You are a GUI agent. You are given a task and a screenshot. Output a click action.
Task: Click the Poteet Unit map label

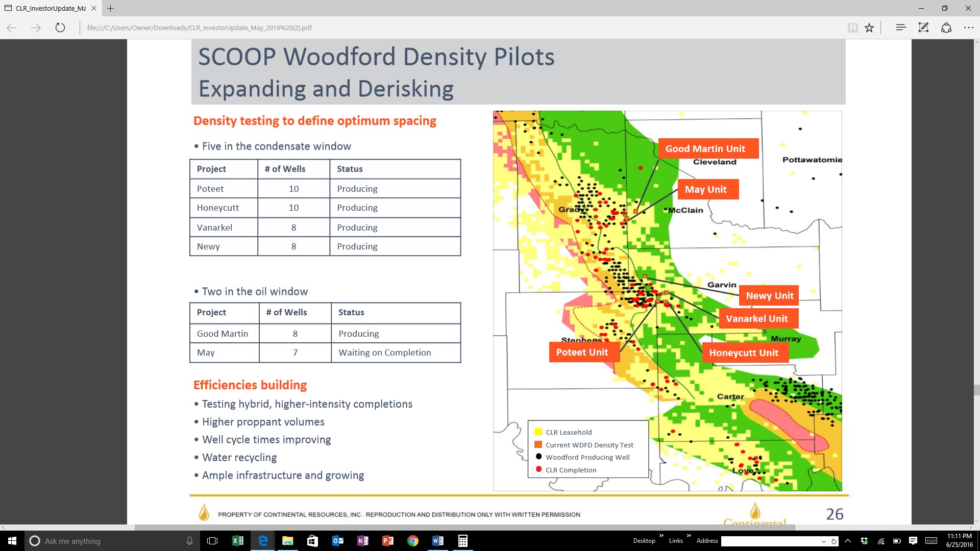pyautogui.click(x=584, y=352)
